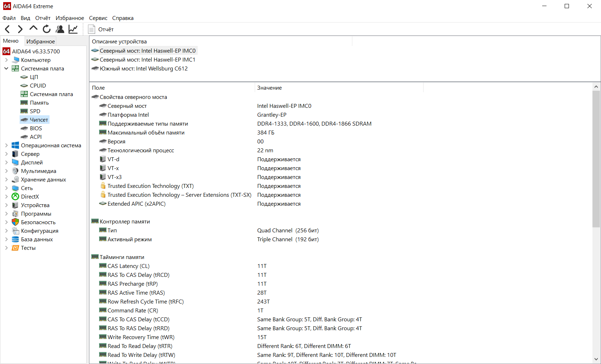
Task: Open the graph chart toolbar icon
Action: pyautogui.click(x=73, y=29)
